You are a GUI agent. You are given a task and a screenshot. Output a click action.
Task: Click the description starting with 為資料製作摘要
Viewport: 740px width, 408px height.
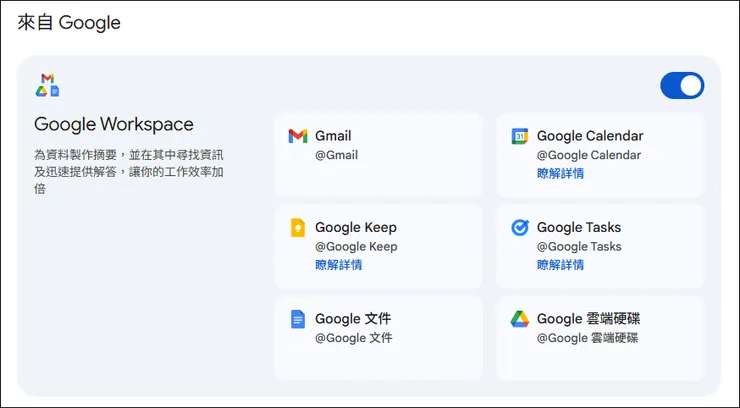point(128,172)
